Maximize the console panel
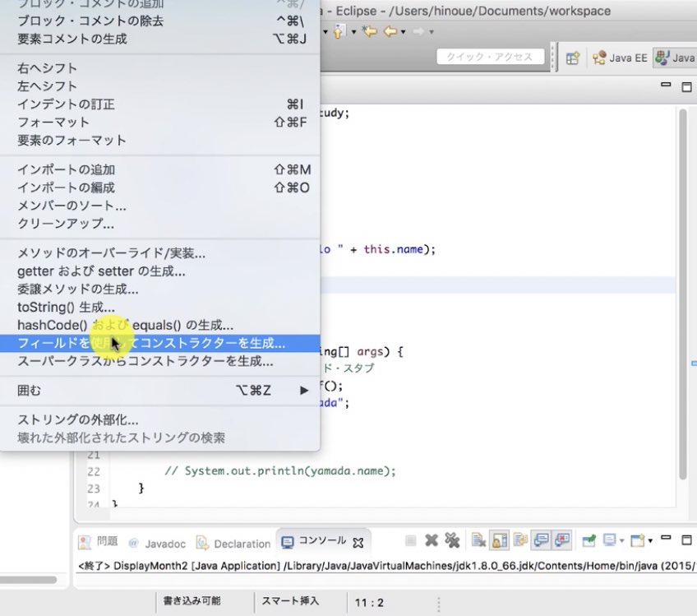The height and width of the screenshot is (616, 697). (687, 540)
